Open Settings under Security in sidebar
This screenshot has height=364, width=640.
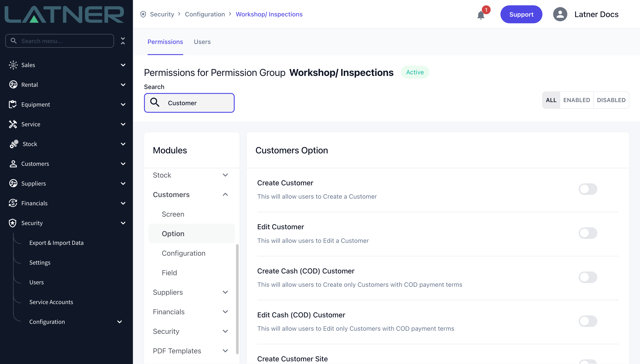coord(40,263)
